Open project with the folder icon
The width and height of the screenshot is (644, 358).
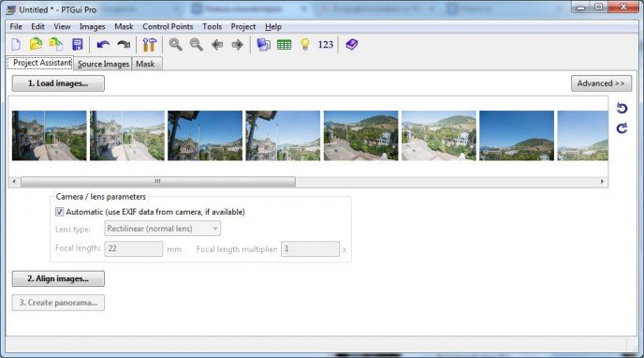[x=36, y=44]
